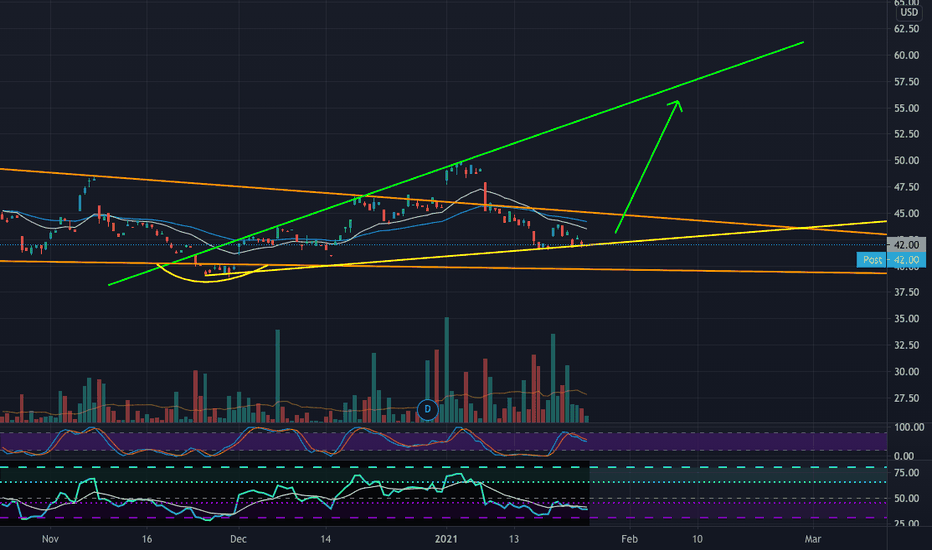The height and width of the screenshot is (550, 932).
Task: Click the 60.00 price axis label
Action: [906, 55]
